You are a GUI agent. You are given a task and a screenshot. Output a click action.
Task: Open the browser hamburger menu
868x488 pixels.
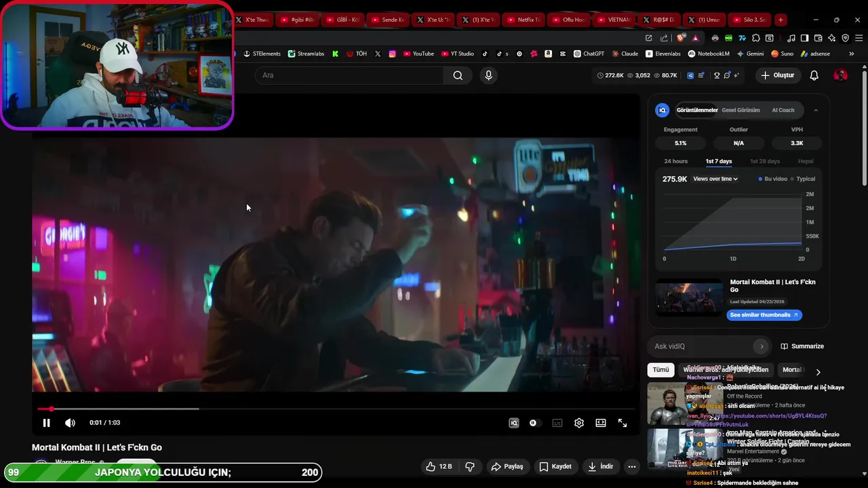tap(858, 38)
